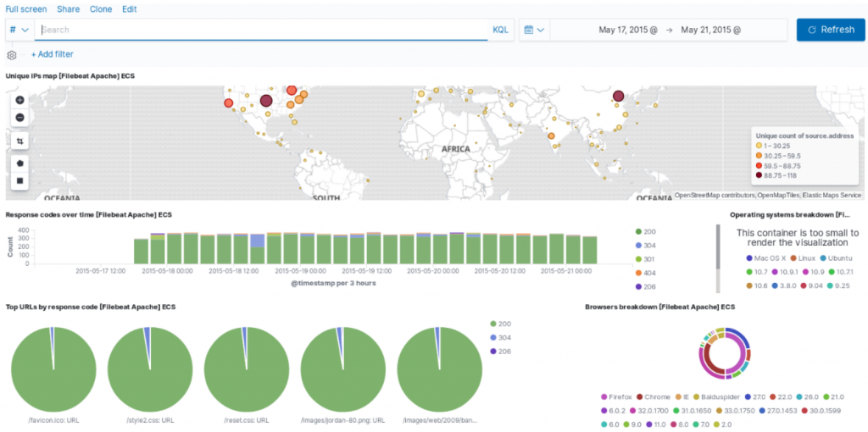868x432 pixels.
Task: Open start date May 17, 2015 picker
Action: (x=628, y=30)
